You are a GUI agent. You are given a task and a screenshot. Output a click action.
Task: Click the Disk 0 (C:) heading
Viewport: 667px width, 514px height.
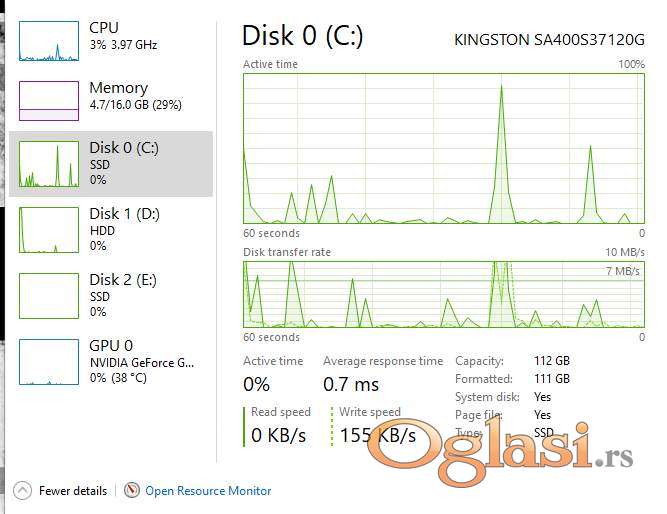(302, 36)
